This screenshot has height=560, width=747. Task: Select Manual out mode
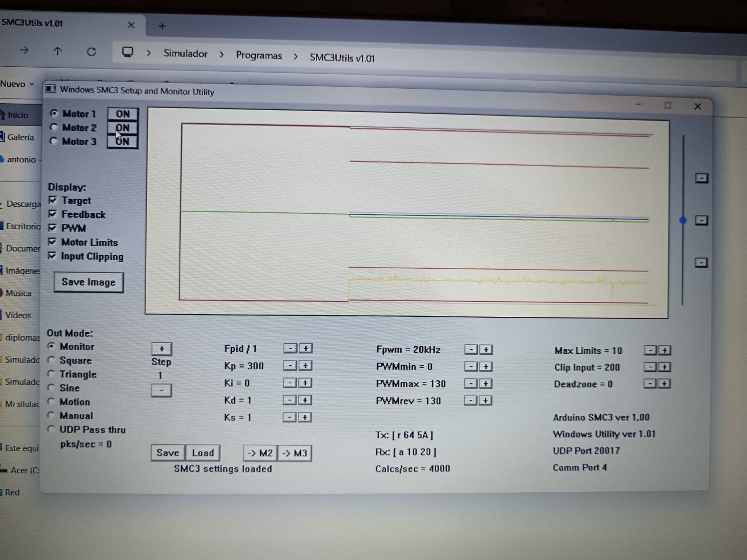point(51,415)
